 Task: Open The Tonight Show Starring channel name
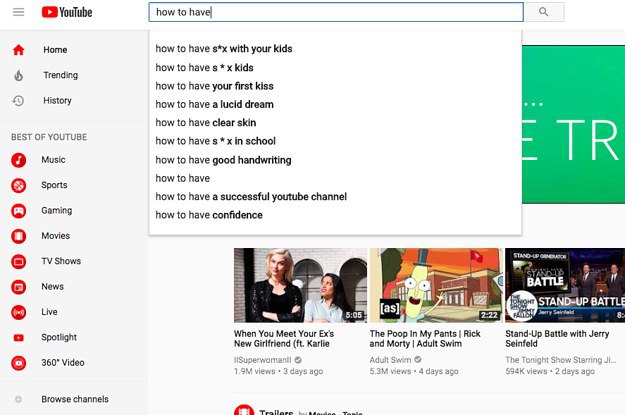click(560, 360)
